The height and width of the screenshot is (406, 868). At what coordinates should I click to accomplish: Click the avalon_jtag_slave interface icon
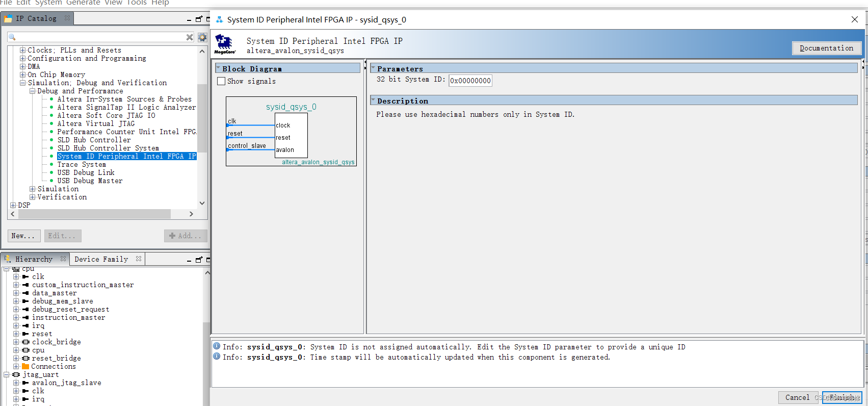(x=25, y=383)
